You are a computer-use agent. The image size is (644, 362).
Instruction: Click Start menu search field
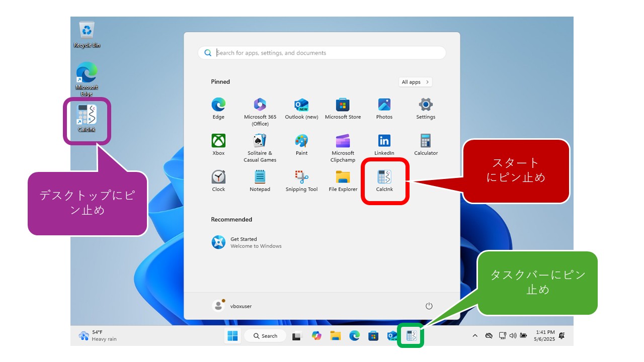coord(322,53)
